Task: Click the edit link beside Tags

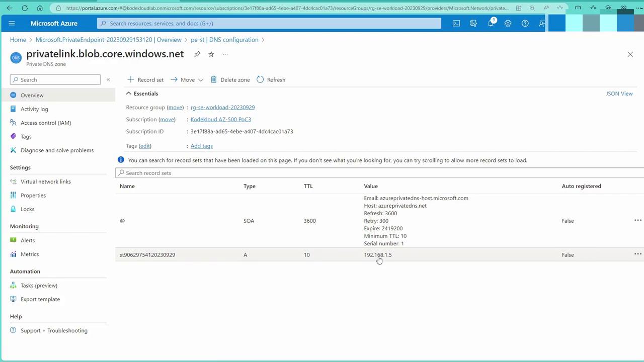Action: tap(145, 146)
